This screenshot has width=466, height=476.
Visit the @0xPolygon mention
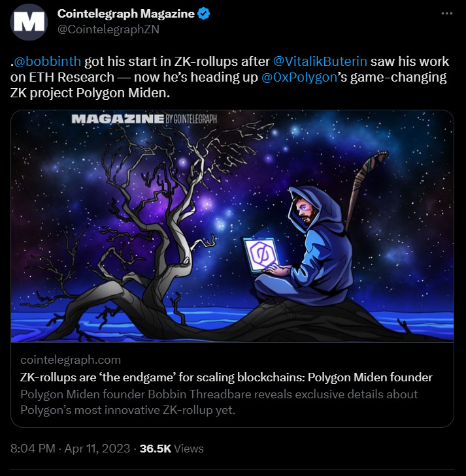(299, 78)
